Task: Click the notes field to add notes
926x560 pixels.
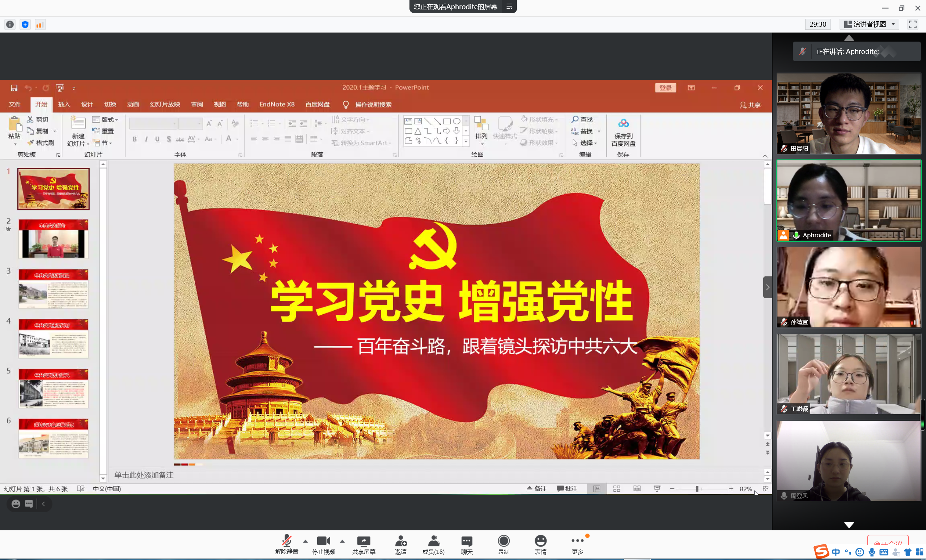Action: click(x=436, y=475)
